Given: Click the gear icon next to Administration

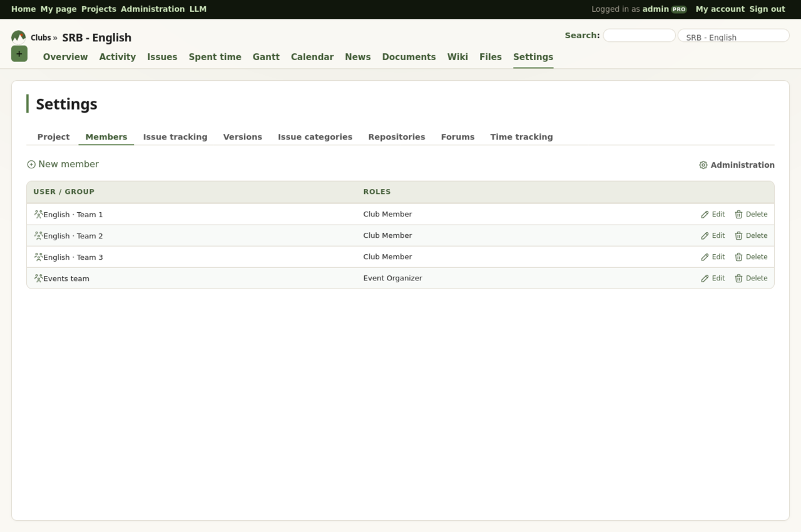Looking at the screenshot, I should (x=703, y=165).
